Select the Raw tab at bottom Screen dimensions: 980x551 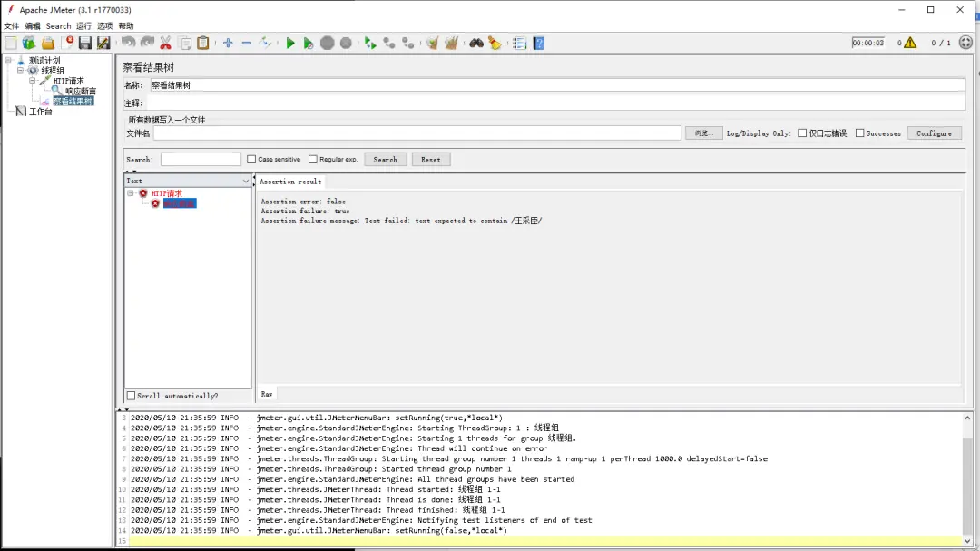tap(267, 394)
